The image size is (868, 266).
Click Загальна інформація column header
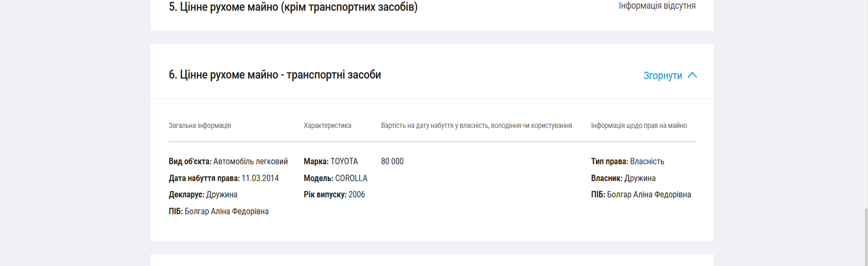(x=199, y=125)
